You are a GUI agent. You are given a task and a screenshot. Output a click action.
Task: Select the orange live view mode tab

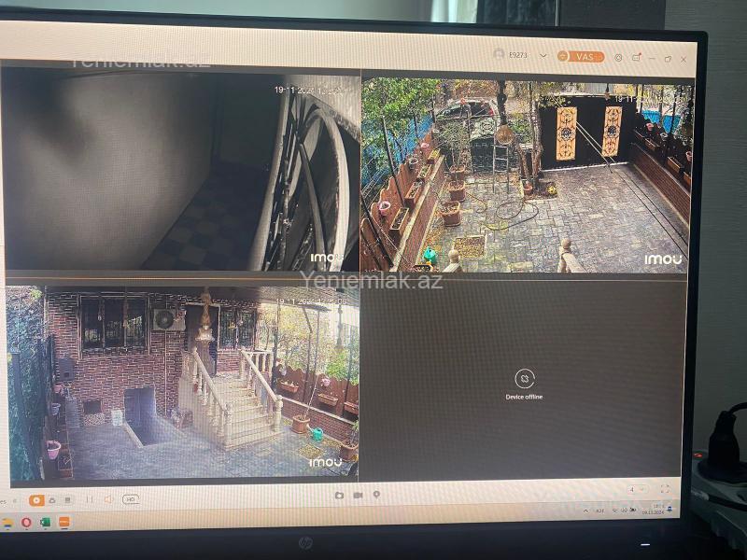tap(36, 500)
